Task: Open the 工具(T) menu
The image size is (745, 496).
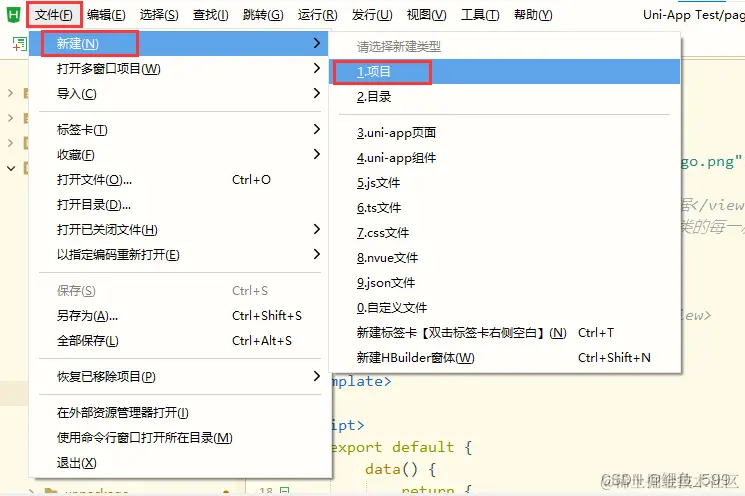Action: click(x=480, y=15)
